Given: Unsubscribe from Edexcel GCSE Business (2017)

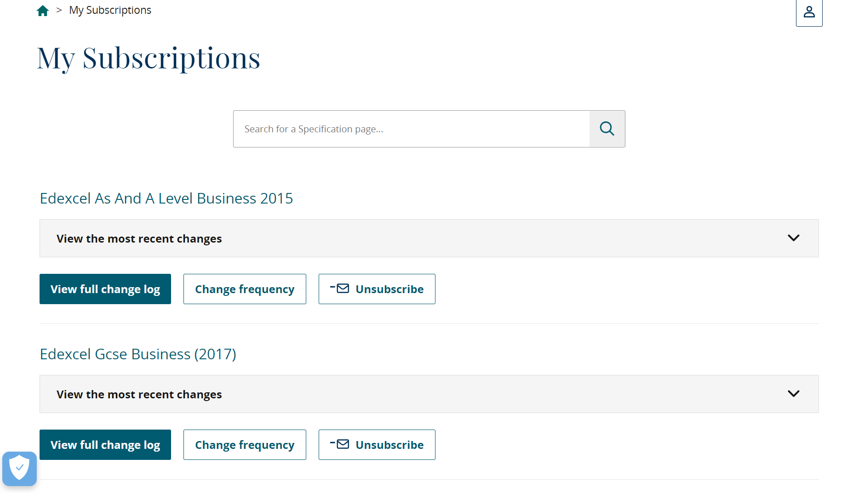Looking at the screenshot, I should [389, 445].
